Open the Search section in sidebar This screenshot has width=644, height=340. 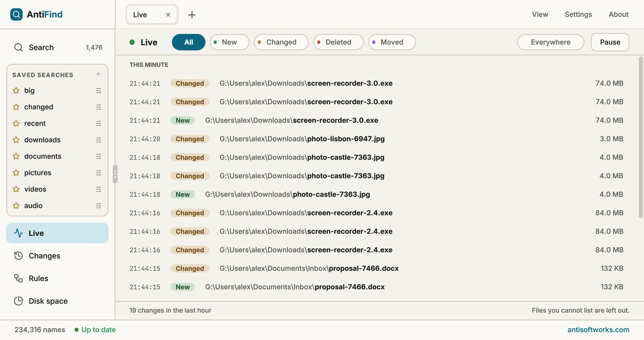click(x=57, y=47)
